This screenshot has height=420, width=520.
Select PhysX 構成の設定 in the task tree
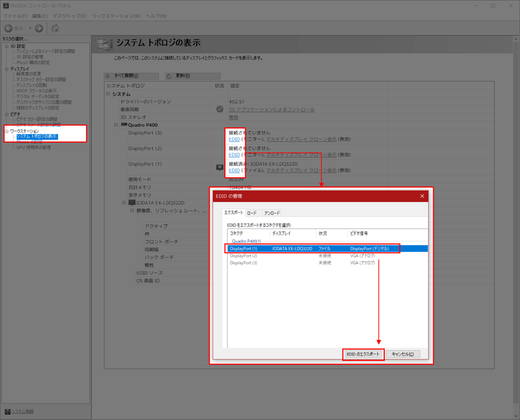pos(33,62)
